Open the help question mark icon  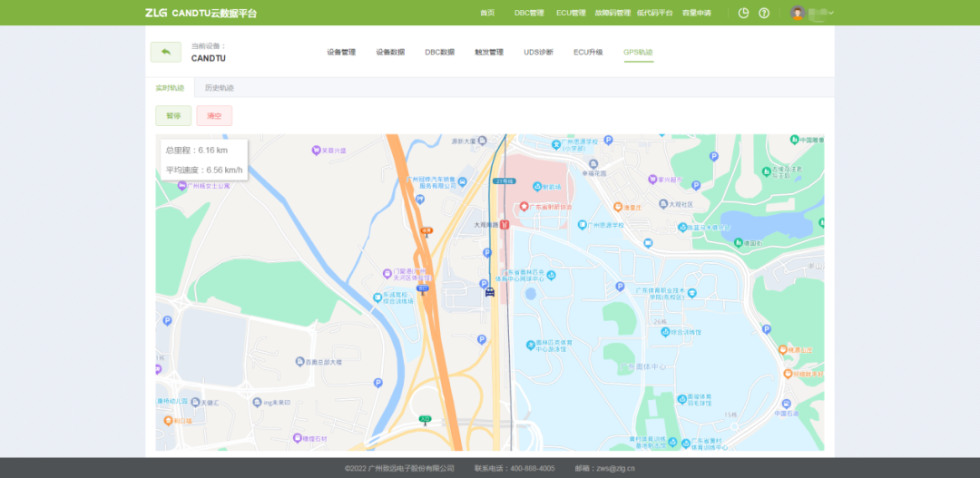tap(764, 13)
